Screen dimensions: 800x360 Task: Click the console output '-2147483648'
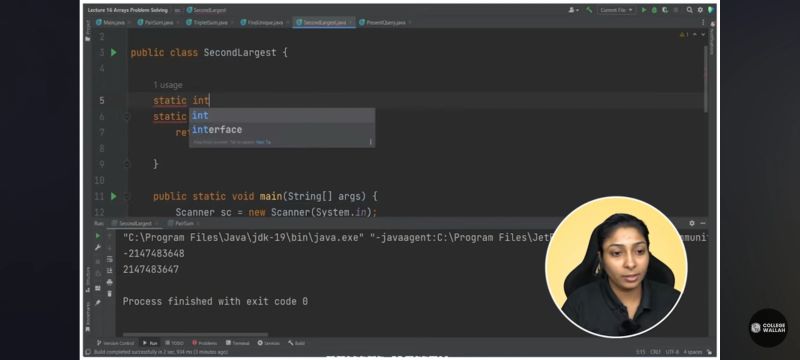(x=154, y=253)
